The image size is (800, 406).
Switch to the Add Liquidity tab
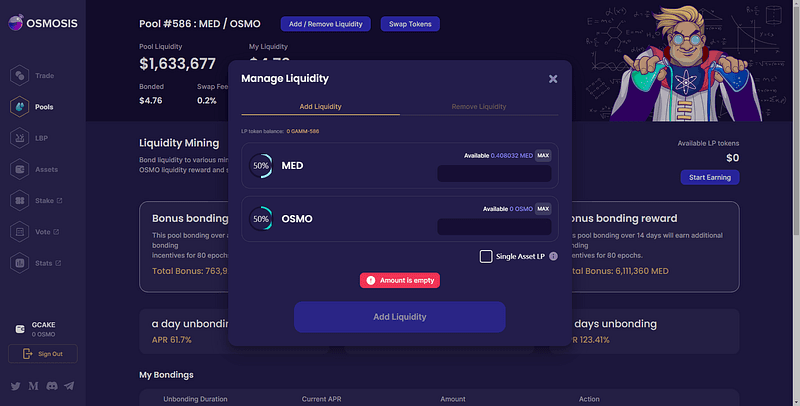(x=320, y=107)
